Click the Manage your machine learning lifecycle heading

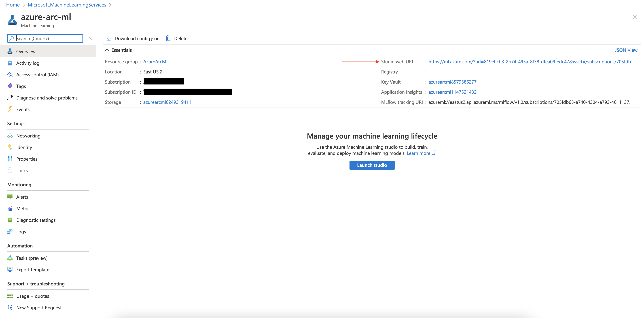point(372,136)
